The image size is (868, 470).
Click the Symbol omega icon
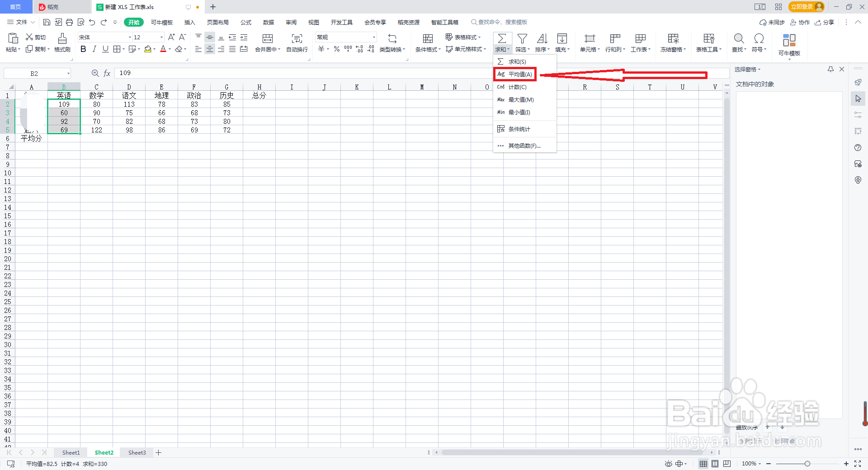(x=759, y=38)
